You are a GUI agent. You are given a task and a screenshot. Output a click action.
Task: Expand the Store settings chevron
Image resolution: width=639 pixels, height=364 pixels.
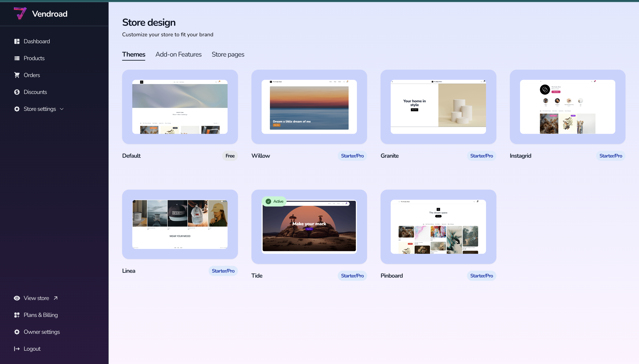click(x=62, y=109)
